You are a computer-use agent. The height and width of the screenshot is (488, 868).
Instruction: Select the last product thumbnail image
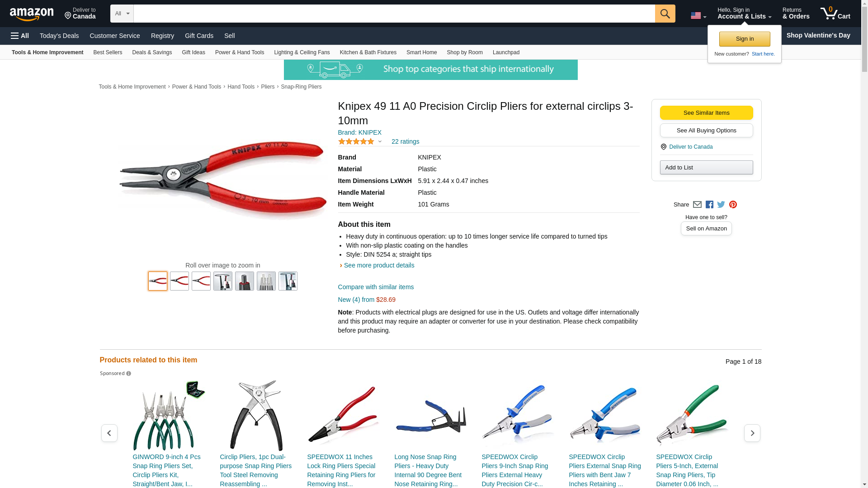pyautogui.click(x=288, y=281)
